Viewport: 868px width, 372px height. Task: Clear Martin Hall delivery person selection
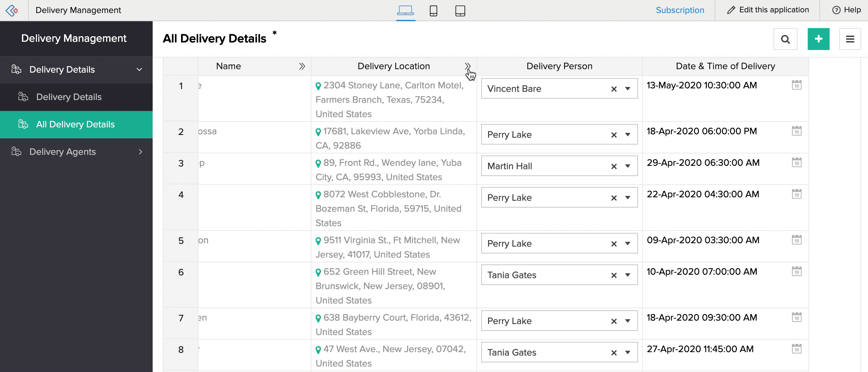coord(614,166)
